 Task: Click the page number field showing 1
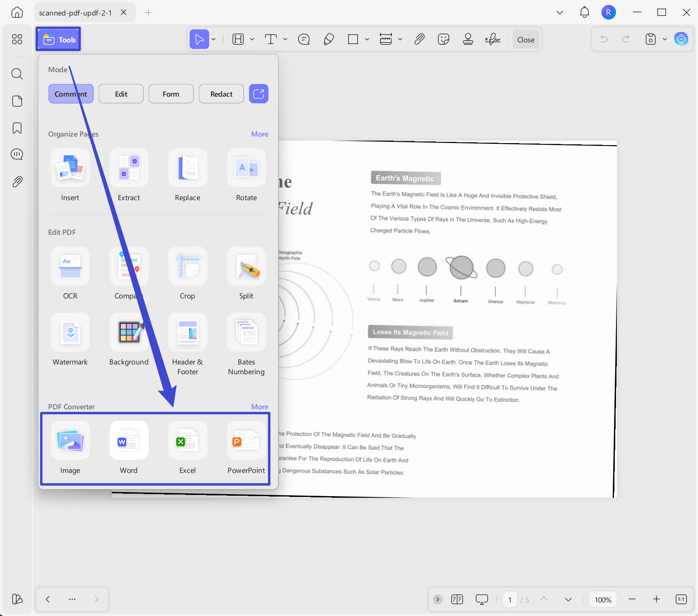(510, 599)
